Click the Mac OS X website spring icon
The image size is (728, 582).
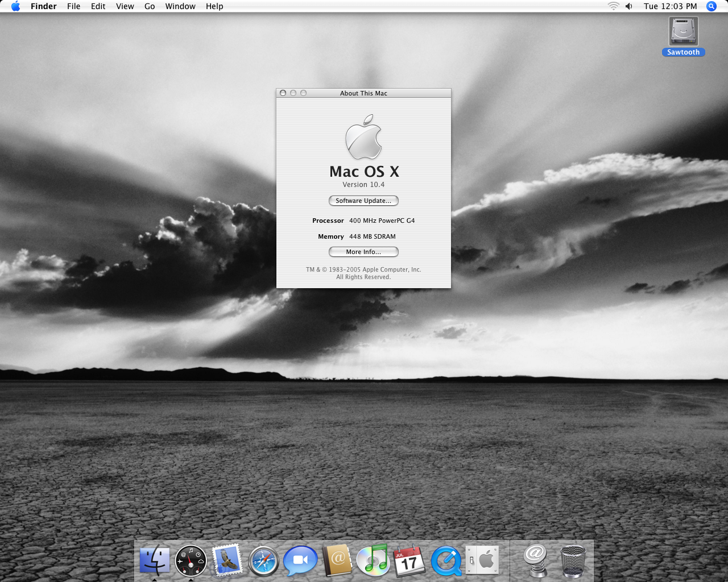[x=536, y=560]
